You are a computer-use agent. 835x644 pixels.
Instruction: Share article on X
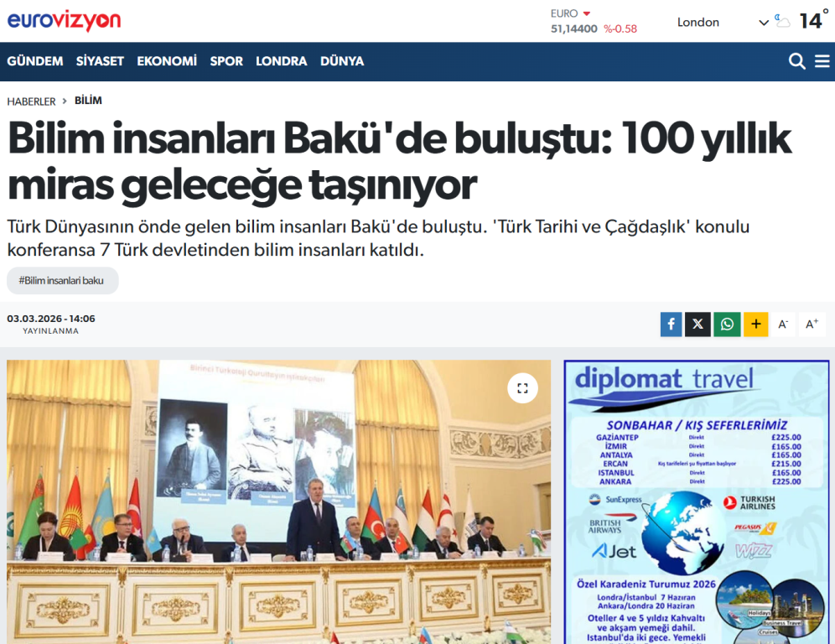click(x=698, y=325)
